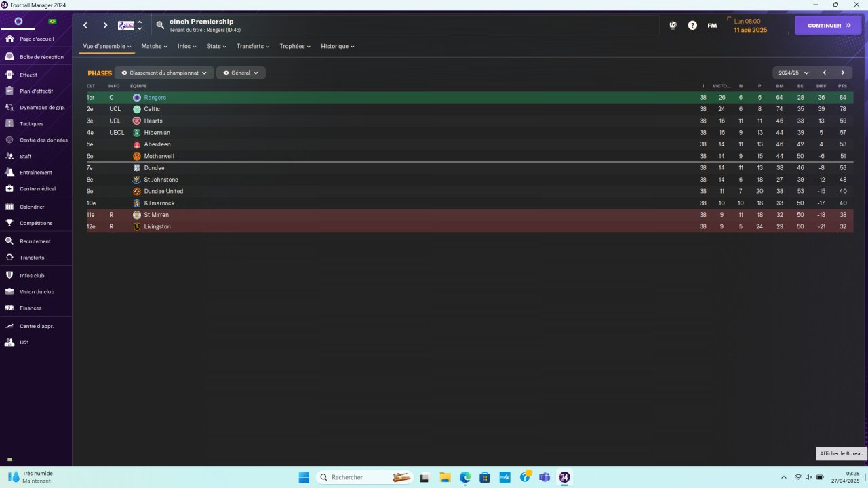The height and width of the screenshot is (488, 868).
Task: Click the CONTINUER button
Action: coord(828,26)
